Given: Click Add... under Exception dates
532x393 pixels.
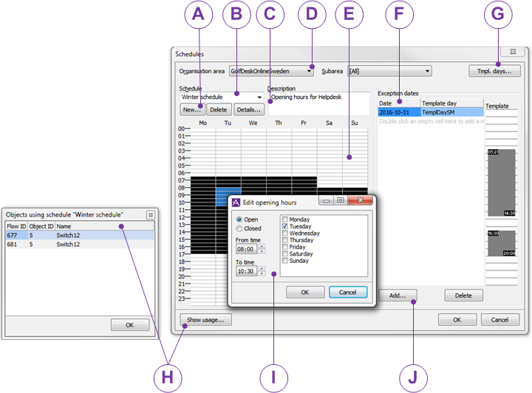Looking at the screenshot, I should click(398, 295).
